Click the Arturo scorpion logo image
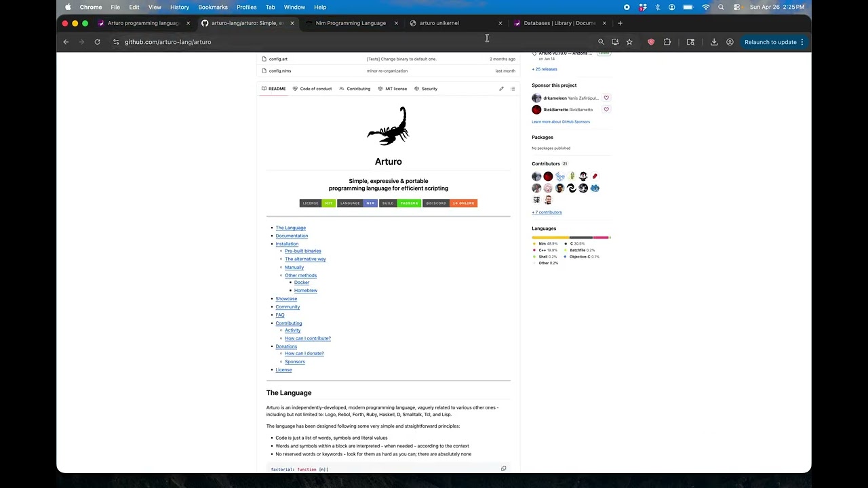 pyautogui.click(x=389, y=126)
